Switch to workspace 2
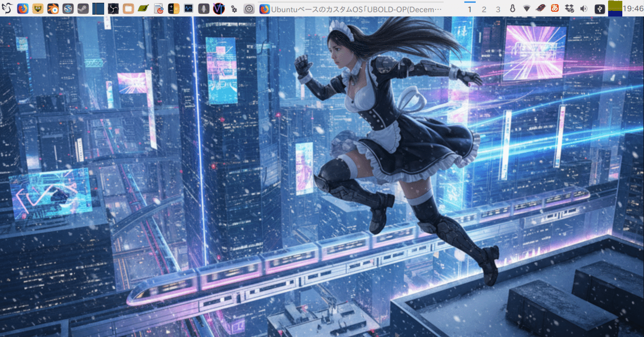This screenshot has width=644, height=337. (484, 9)
